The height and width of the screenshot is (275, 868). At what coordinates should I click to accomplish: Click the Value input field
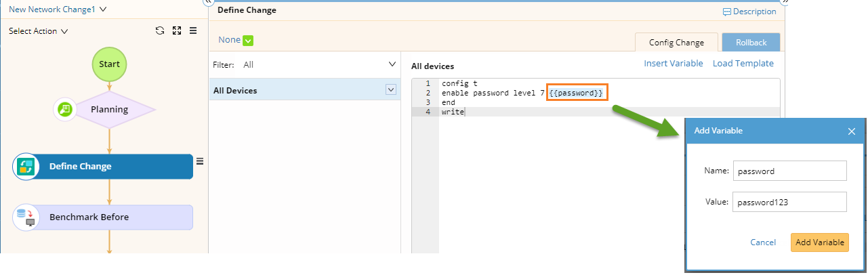pyautogui.click(x=790, y=202)
